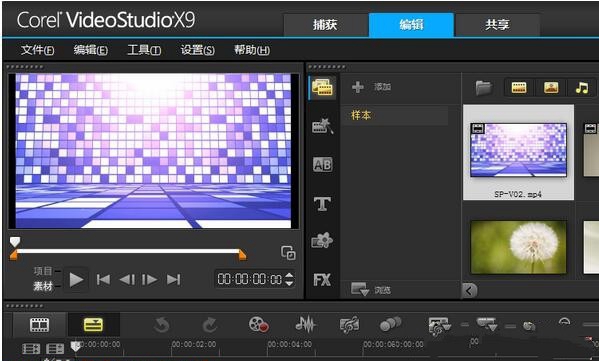Screen dimensions: 599x361
Task: Open the Transitions (AB) library
Action: click(x=322, y=165)
